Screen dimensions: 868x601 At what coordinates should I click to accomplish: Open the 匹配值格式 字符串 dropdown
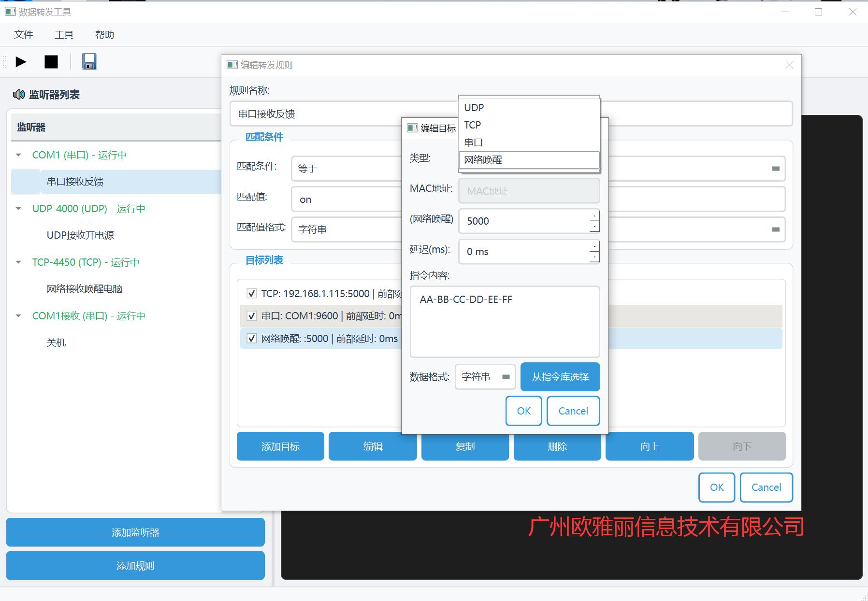coord(538,229)
